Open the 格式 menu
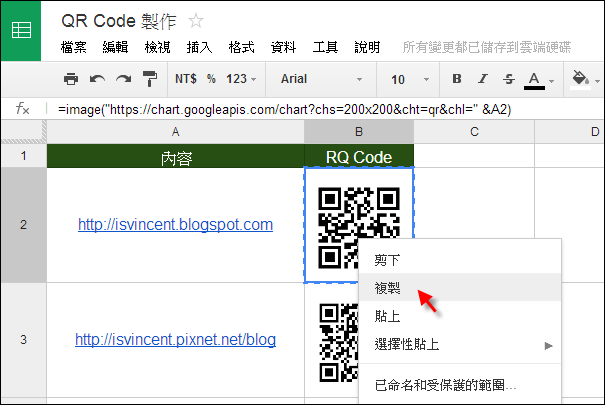This screenshot has height=405, width=605. tap(242, 47)
